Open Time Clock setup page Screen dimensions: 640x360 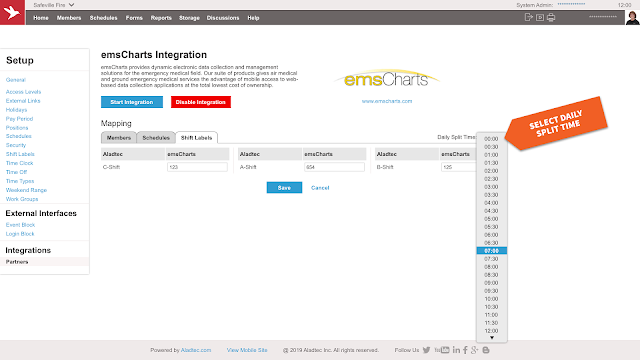coord(19,163)
